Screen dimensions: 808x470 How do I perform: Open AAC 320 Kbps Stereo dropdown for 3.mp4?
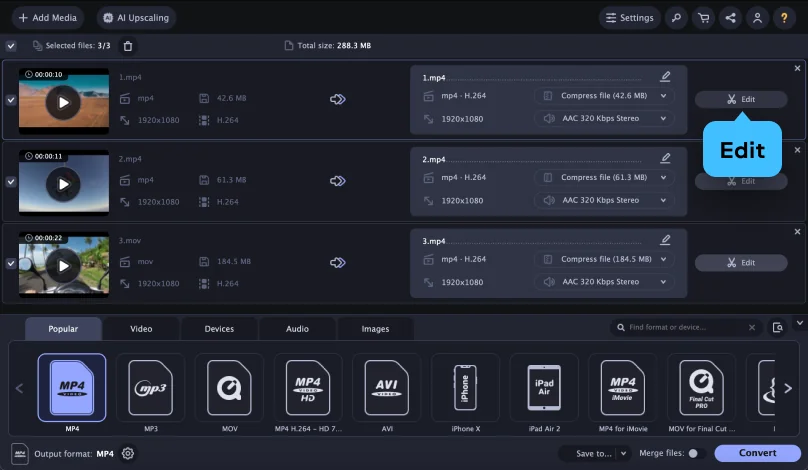coord(604,282)
